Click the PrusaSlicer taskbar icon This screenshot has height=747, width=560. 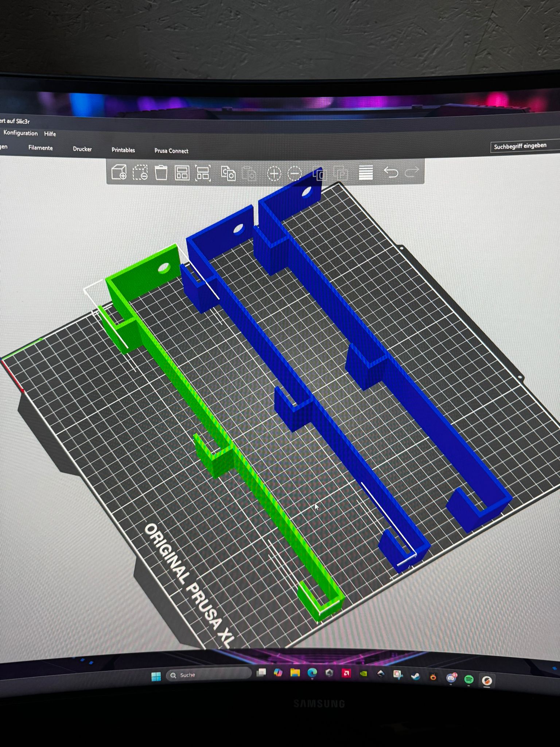click(x=487, y=681)
